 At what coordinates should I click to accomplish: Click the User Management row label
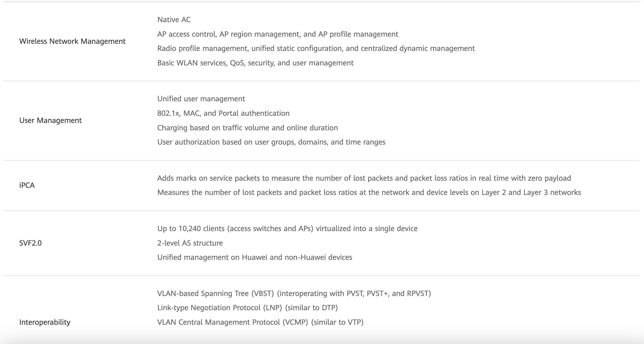tap(50, 121)
